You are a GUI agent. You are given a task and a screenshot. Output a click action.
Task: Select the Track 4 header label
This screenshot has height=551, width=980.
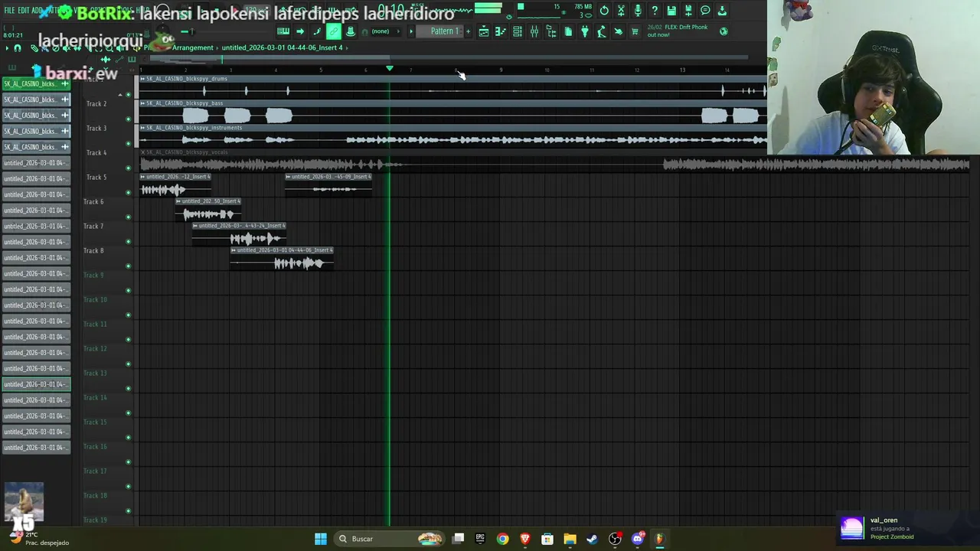96,152
